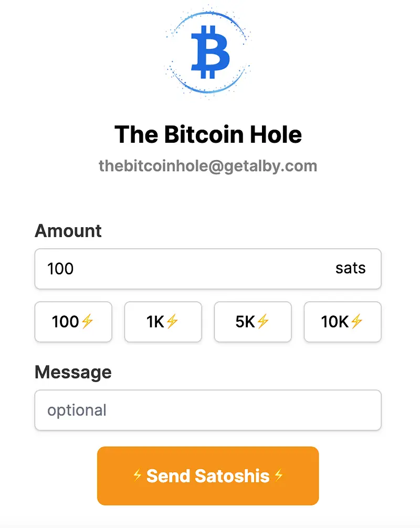Click the Message label
Viewport: 420px width, 528px height.
click(73, 372)
